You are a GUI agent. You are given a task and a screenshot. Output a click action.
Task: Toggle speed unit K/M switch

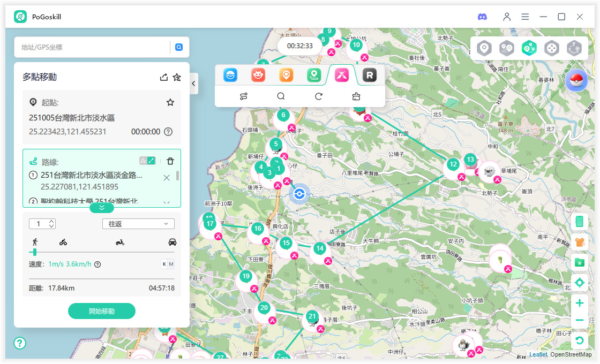[168, 264]
